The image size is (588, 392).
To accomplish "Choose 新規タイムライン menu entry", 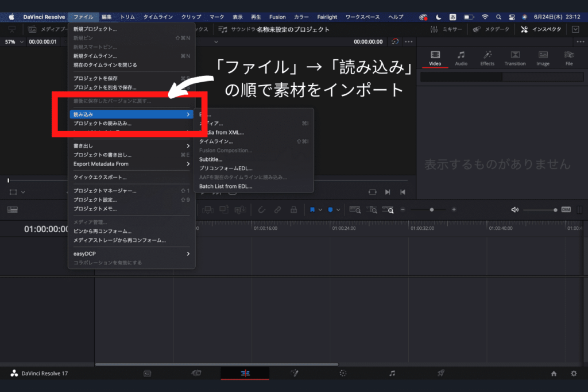I will click(131, 56).
